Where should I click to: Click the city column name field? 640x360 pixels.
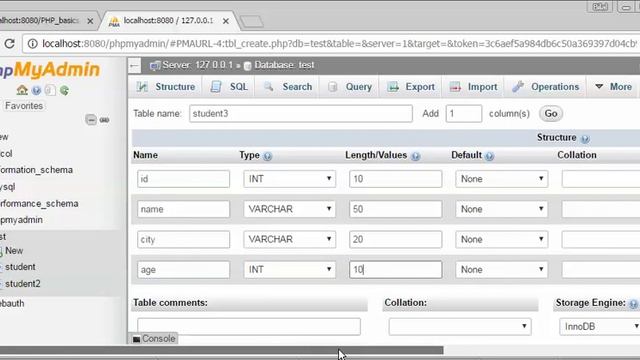tap(184, 239)
